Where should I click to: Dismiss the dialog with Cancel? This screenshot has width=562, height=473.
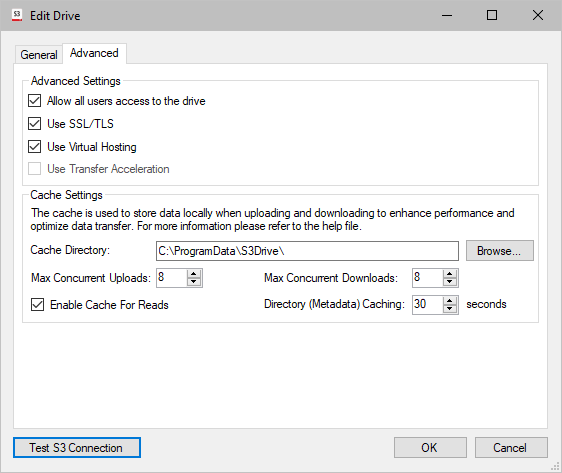click(x=511, y=448)
